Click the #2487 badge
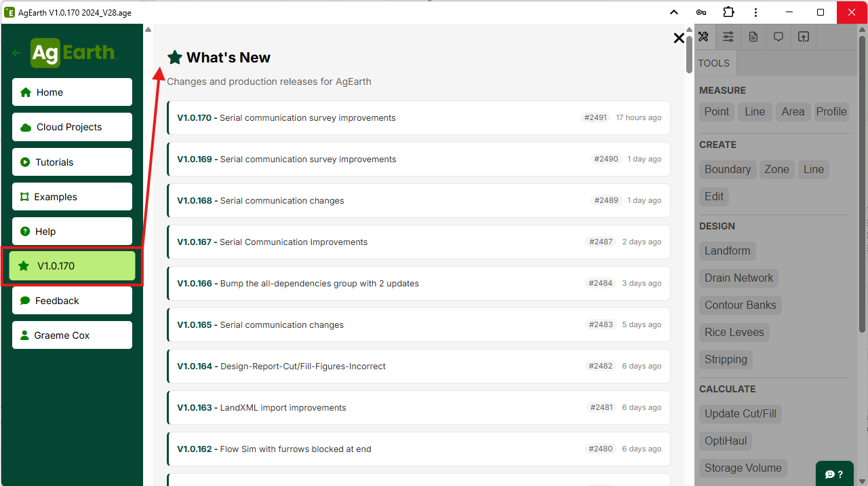The image size is (868, 486). click(601, 242)
